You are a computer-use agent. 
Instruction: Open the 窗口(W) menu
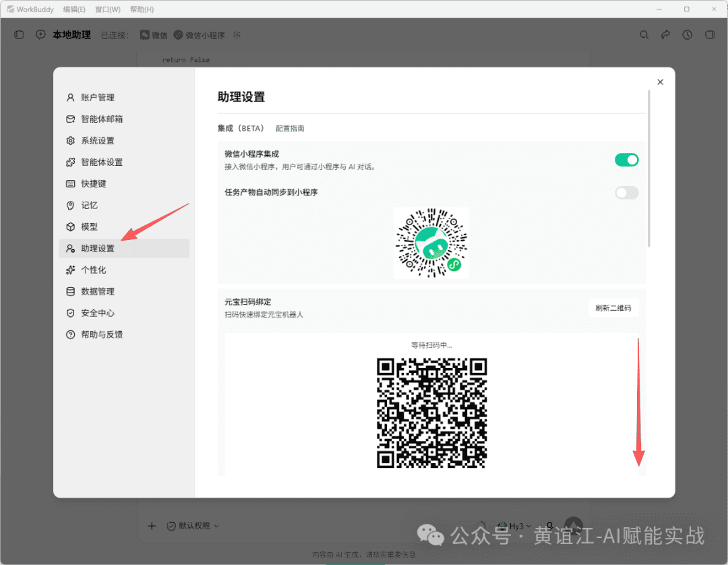[108, 9]
